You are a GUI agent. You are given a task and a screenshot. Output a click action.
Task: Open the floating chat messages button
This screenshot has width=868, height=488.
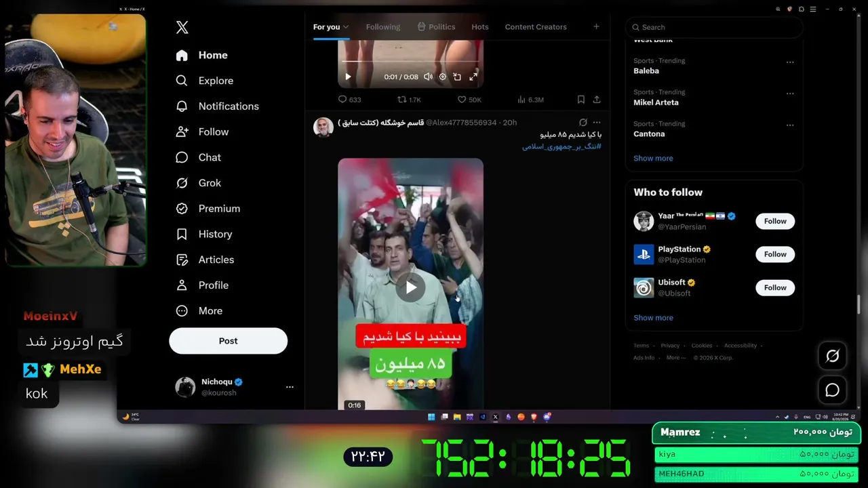click(832, 390)
